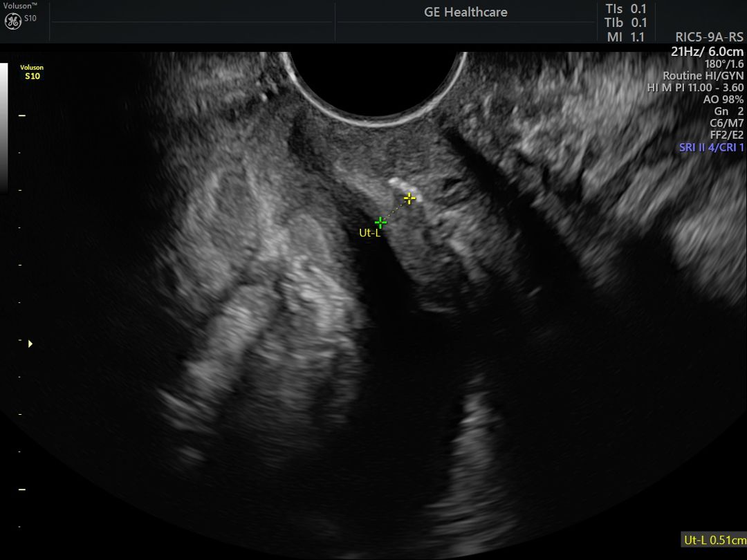
Task: Click the Gn 2 gain value
Action: [729, 111]
